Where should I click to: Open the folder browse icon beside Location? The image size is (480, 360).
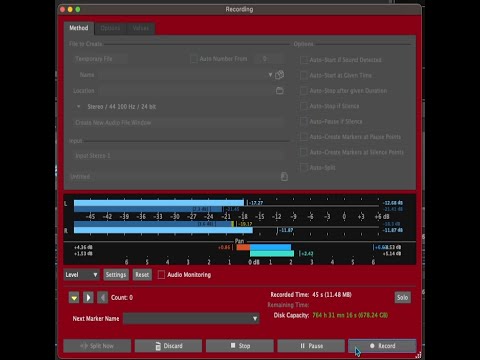tap(280, 91)
